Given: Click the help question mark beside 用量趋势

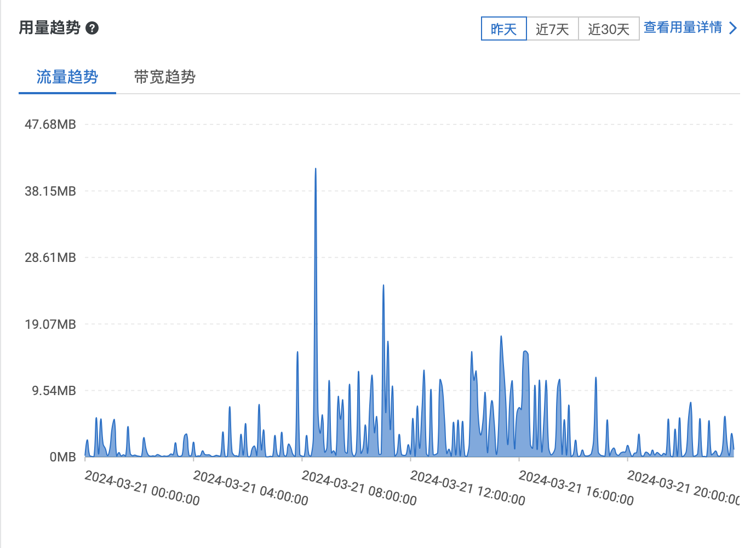Looking at the screenshot, I should click(92, 28).
